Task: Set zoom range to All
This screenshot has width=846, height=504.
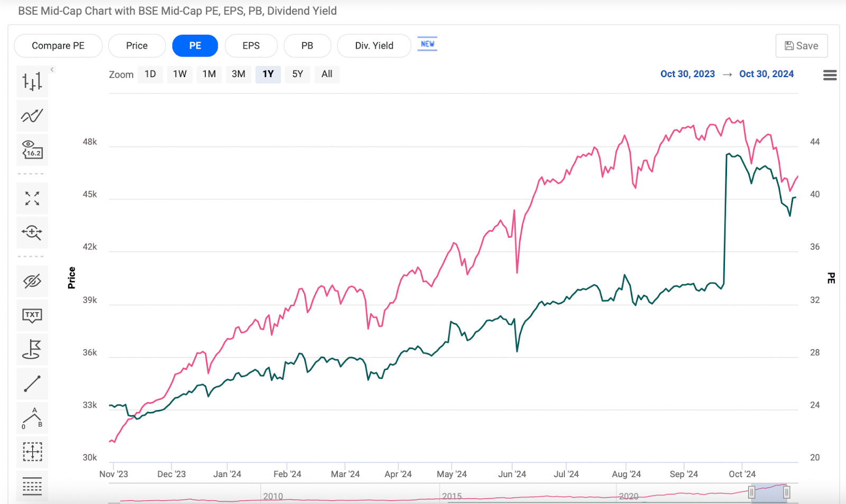Action: click(x=327, y=74)
